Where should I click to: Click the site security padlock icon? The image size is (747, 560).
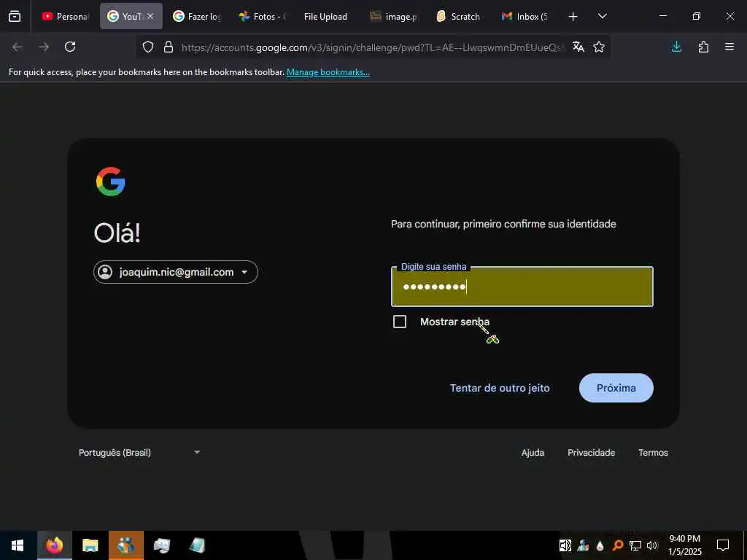[x=169, y=47]
